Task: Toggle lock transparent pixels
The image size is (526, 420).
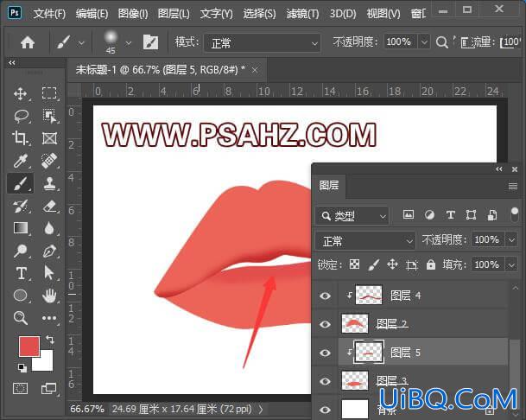Action: [x=354, y=264]
